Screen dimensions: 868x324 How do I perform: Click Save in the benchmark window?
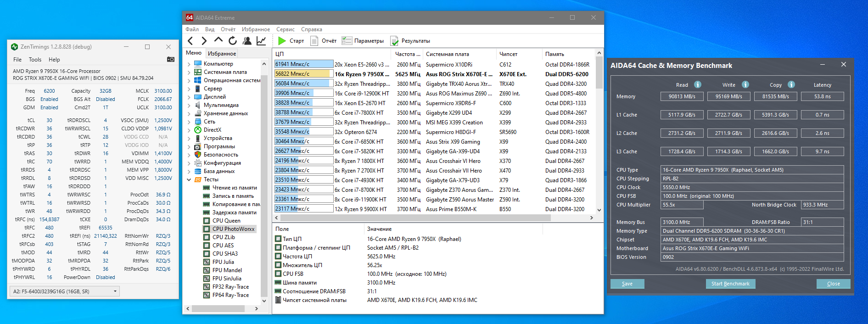[627, 284]
